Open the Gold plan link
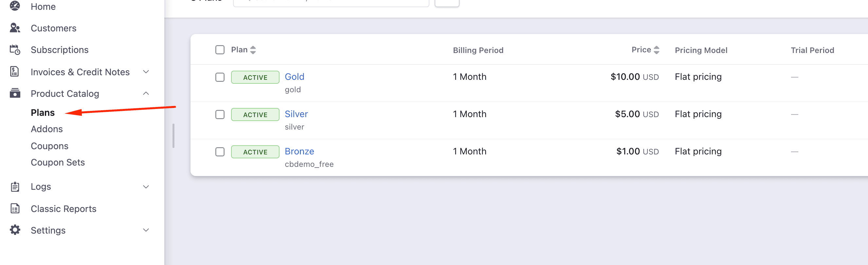This screenshot has width=868, height=265. pyautogui.click(x=295, y=77)
